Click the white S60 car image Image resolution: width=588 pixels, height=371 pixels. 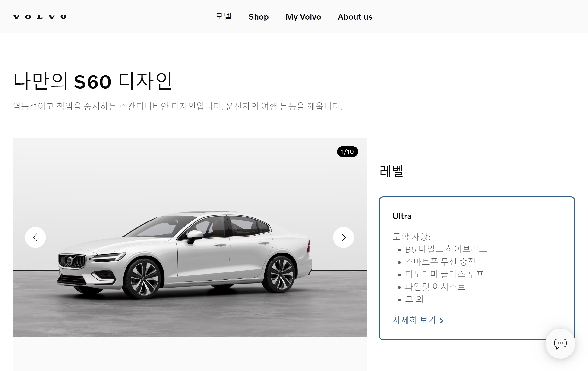pyautogui.click(x=185, y=254)
